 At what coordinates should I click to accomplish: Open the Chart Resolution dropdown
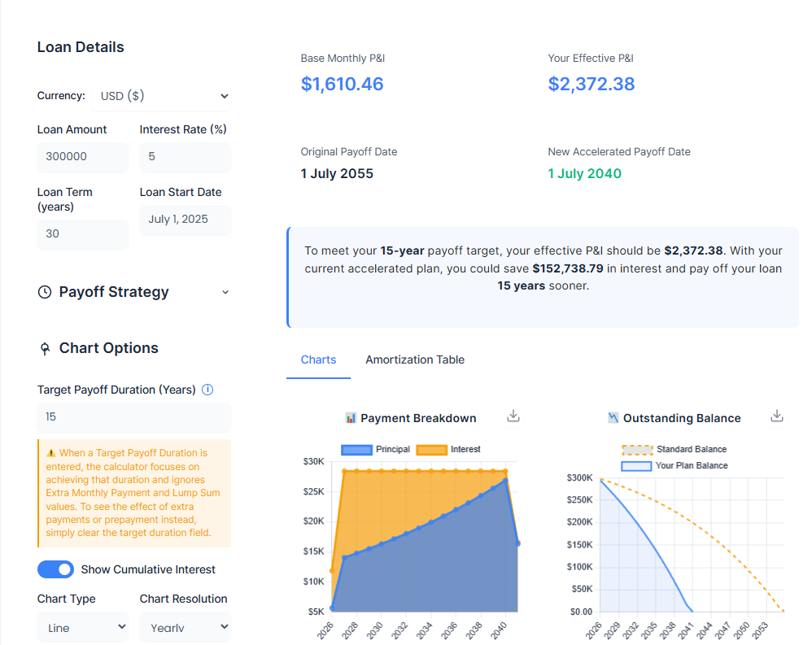click(185, 626)
